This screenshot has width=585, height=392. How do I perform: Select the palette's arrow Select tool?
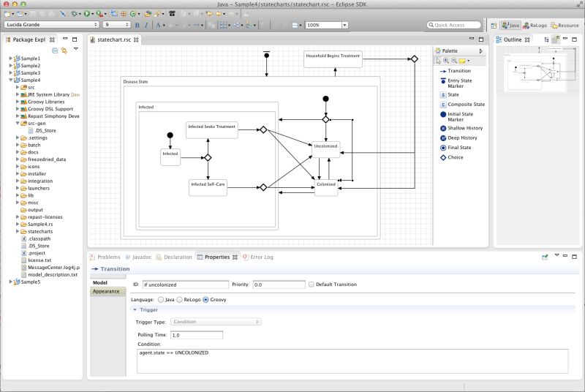[438, 61]
